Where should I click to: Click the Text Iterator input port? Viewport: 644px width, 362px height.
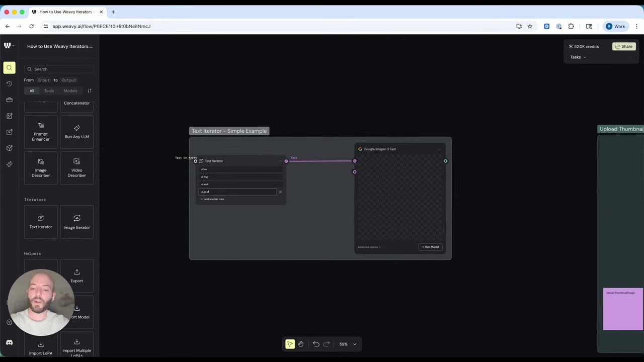click(x=196, y=161)
